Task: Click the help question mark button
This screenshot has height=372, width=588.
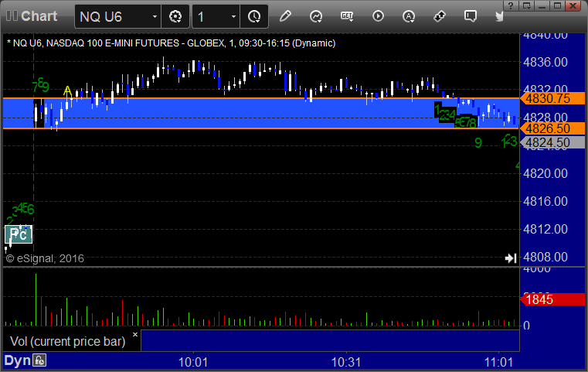Action: point(511,5)
